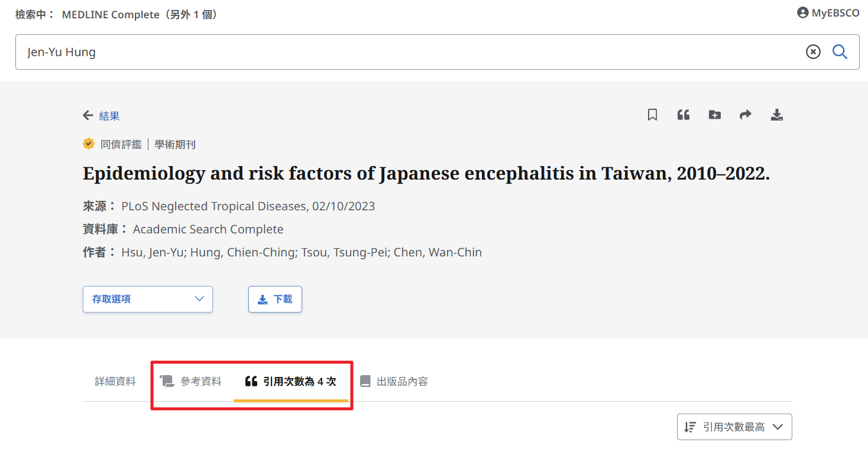
Task: Open the 引用次數最高 sort dropdown
Action: coord(734,427)
